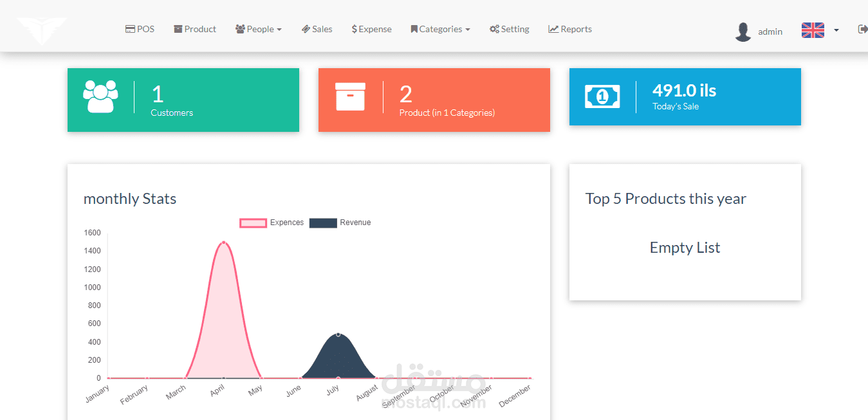This screenshot has height=420, width=868.
Task: Toggle the Expences dataset via its pink legend swatch
Action: coord(253,223)
